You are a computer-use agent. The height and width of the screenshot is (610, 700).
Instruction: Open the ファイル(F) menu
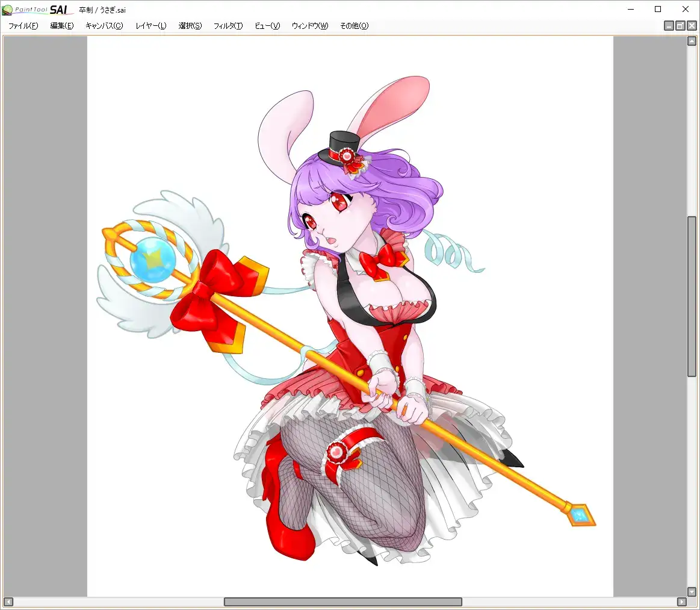(23, 26)
